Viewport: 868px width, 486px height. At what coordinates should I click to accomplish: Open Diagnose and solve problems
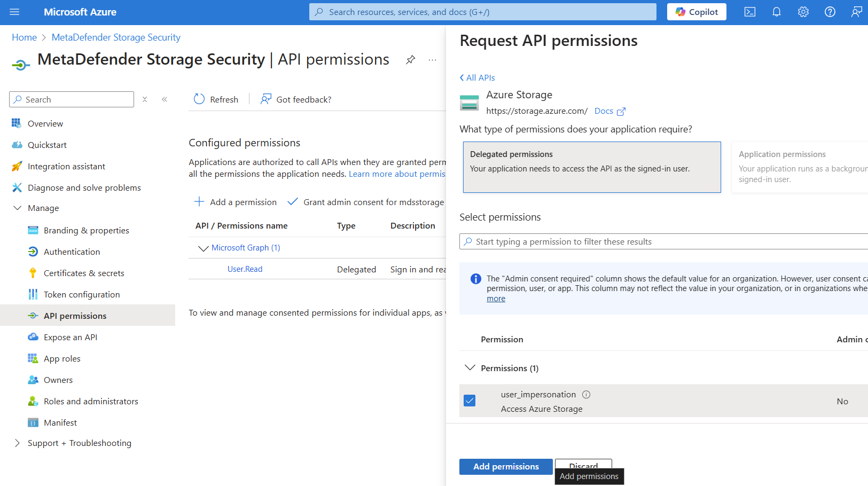click(x=84, y=187)
